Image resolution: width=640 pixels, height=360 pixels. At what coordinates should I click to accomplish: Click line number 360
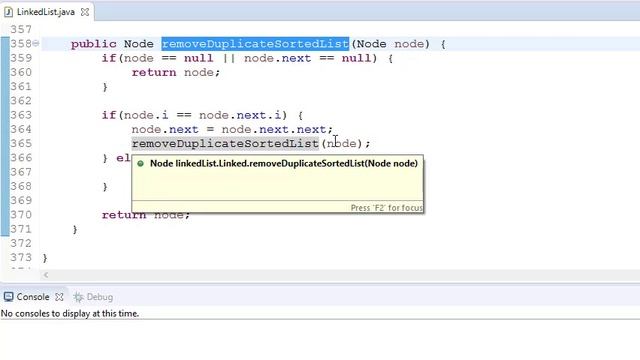[x=21, y=72]
